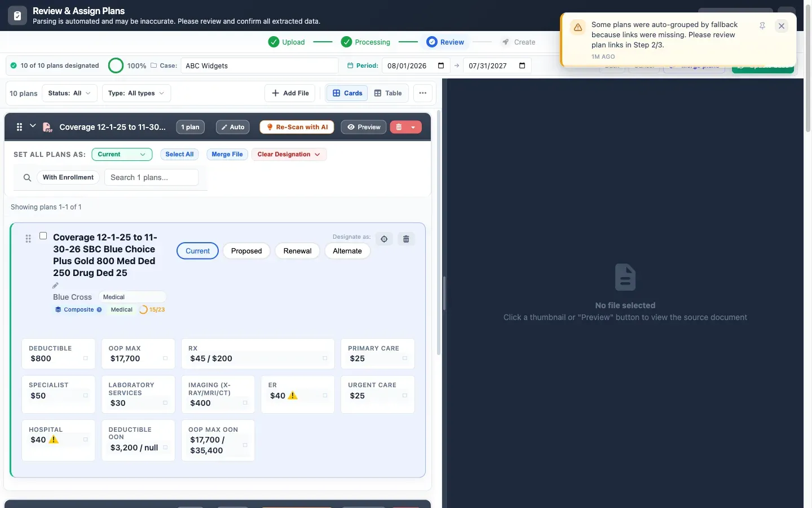This screenshot has height=508, width=812.
Task: Switch to Cards view
Action: click(347, 93)
